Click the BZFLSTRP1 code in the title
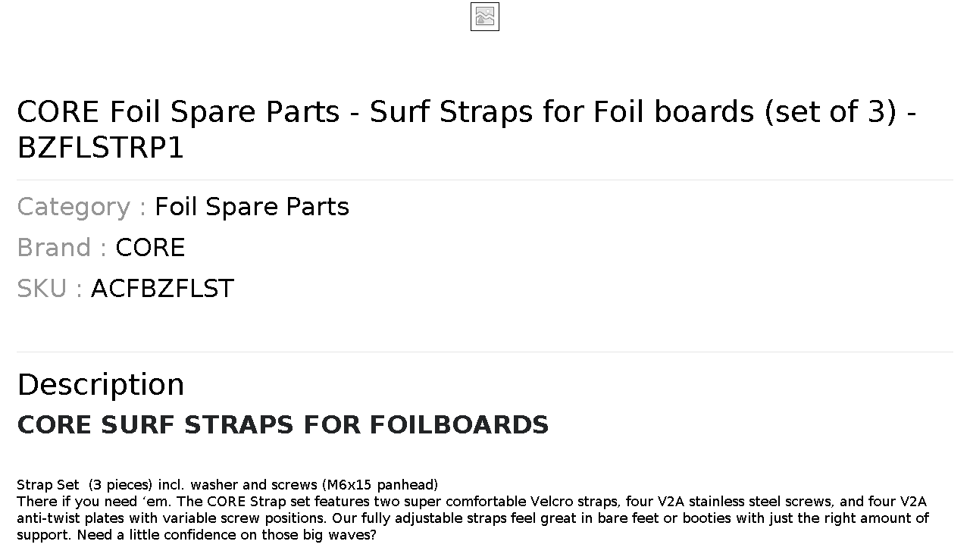Screen dimensions: 970x560 (101, 149)
